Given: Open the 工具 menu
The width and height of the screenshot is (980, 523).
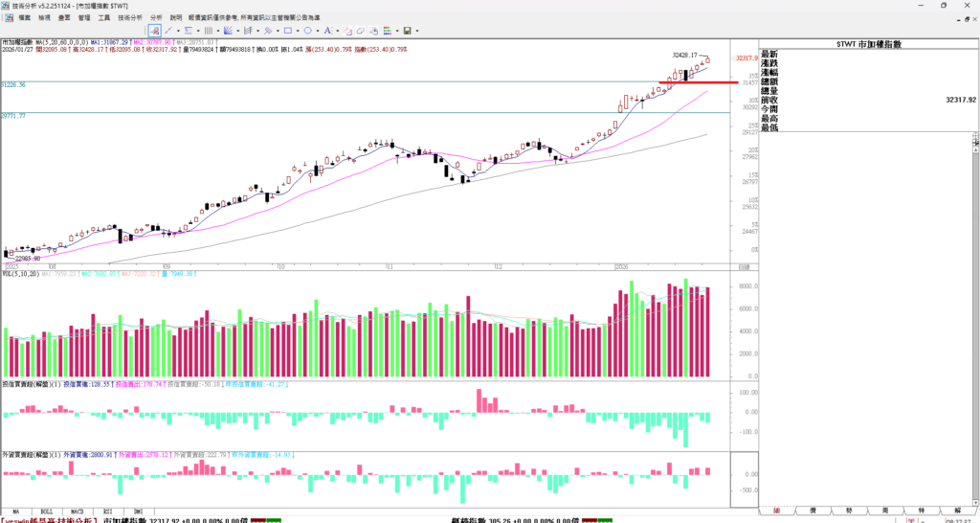Looking at the screenshot, I should 104,17.
